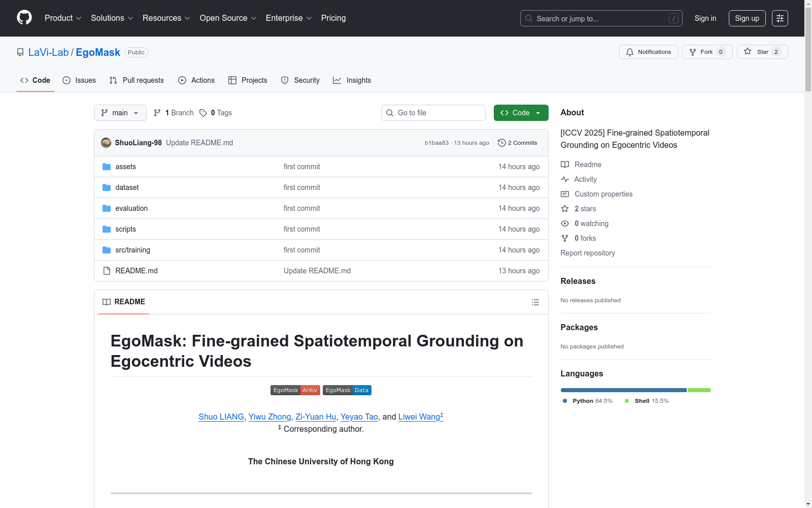Switch to the Security tab
The height and width of the screenshot is (508, 812).
(300, 80)
